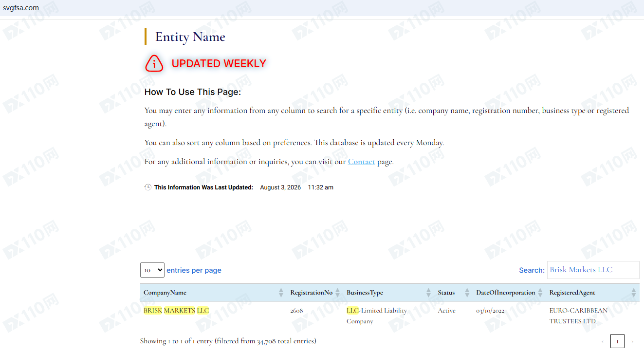Click the DateOfIncorporation column header
This screenshot has height=354, width=644.
tap(510, 293)
